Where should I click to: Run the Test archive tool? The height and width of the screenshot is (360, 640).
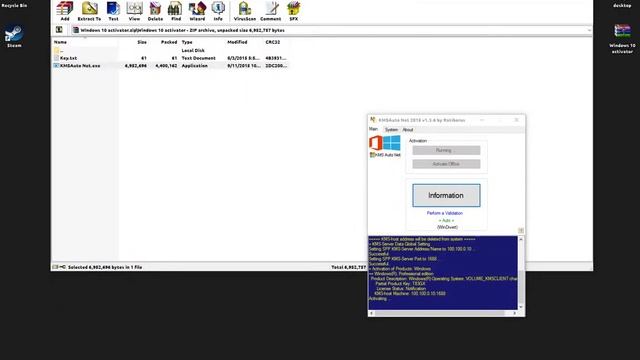113,11
